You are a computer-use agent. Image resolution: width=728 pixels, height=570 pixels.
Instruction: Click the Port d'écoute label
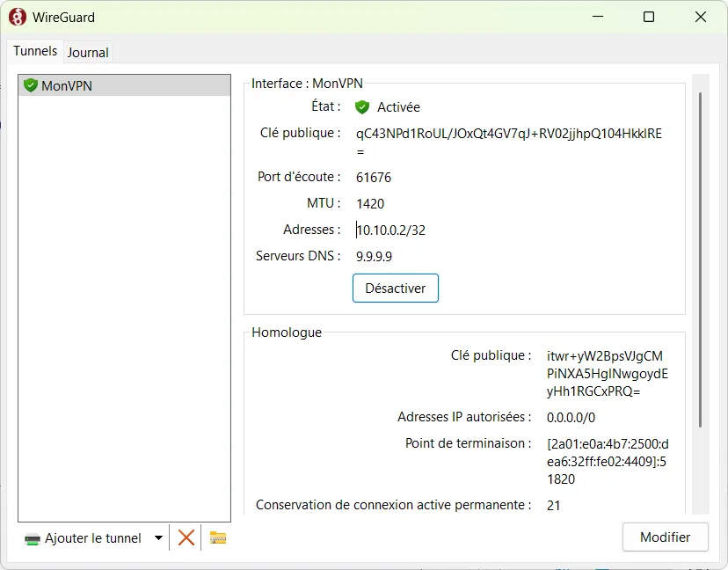[299, 177]
